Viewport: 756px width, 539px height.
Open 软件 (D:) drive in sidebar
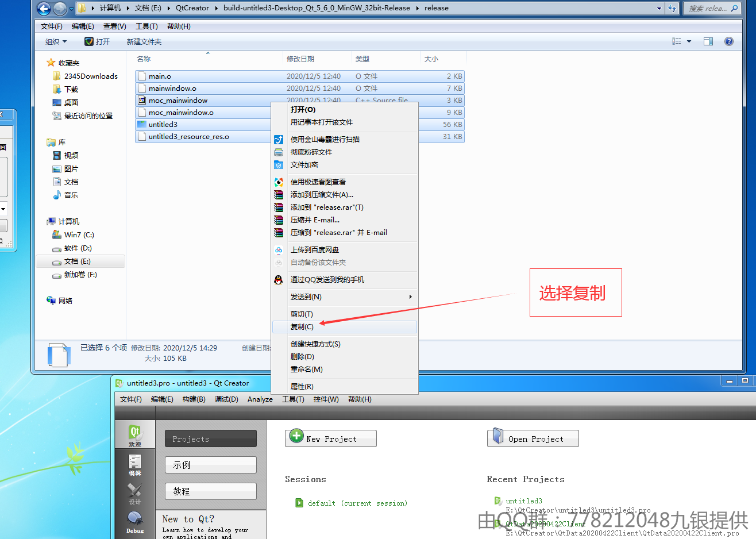pos(72,248)
